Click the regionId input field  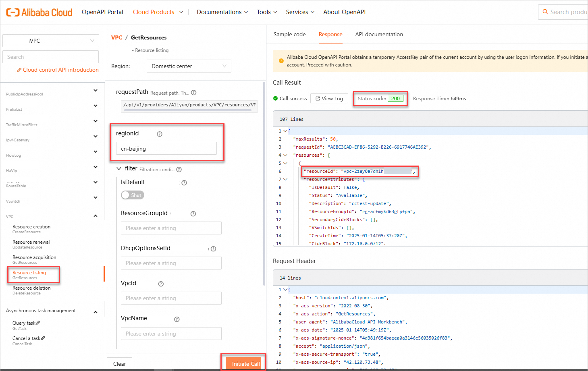(166, 148)
